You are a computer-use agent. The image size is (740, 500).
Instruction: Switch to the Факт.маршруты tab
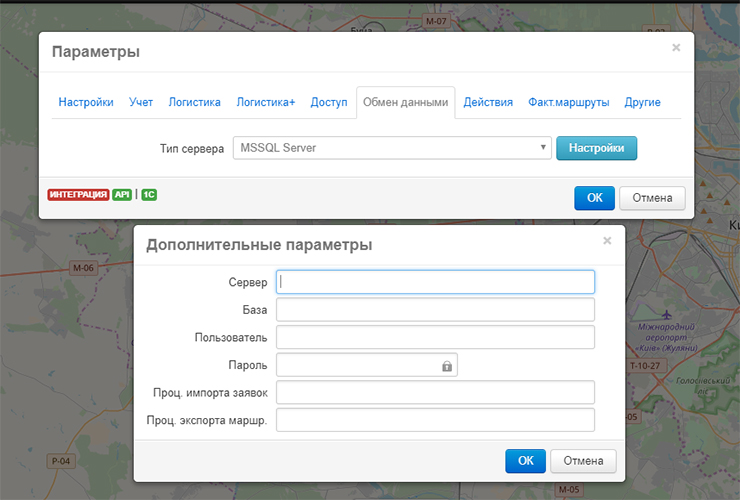click(569, 102)
